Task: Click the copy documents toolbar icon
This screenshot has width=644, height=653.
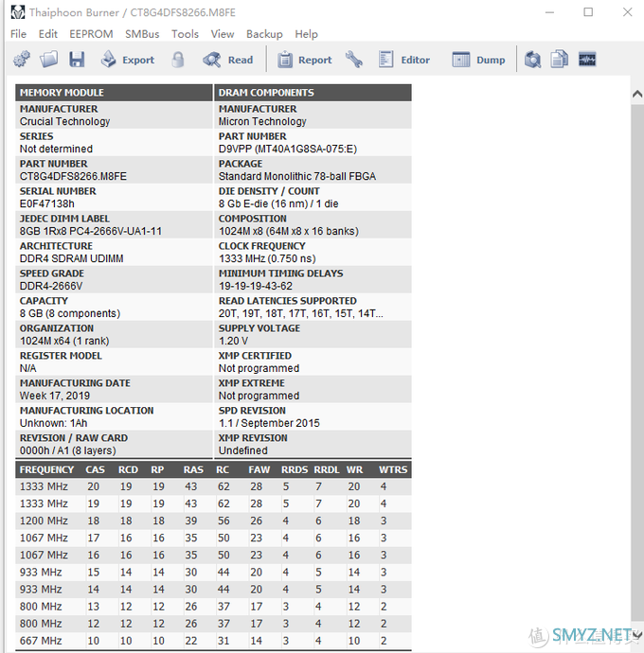Action: pos(560,60)
